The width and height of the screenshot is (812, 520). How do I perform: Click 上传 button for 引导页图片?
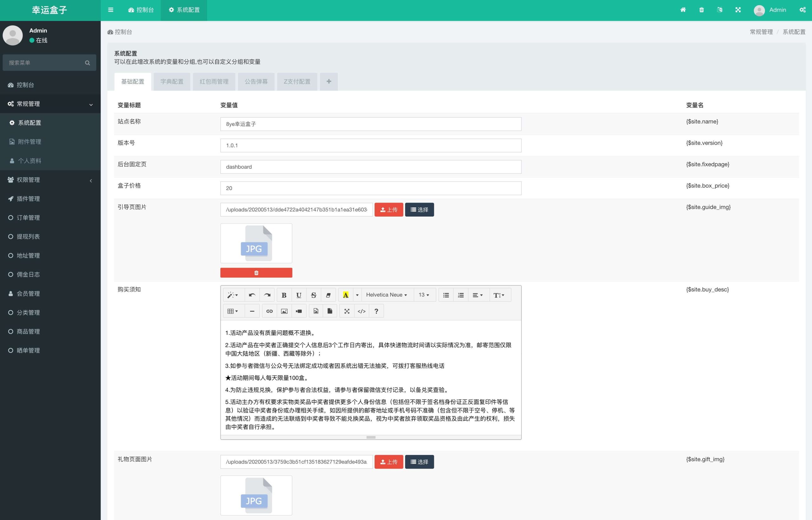pyautogui.click(x=389, y=209)
